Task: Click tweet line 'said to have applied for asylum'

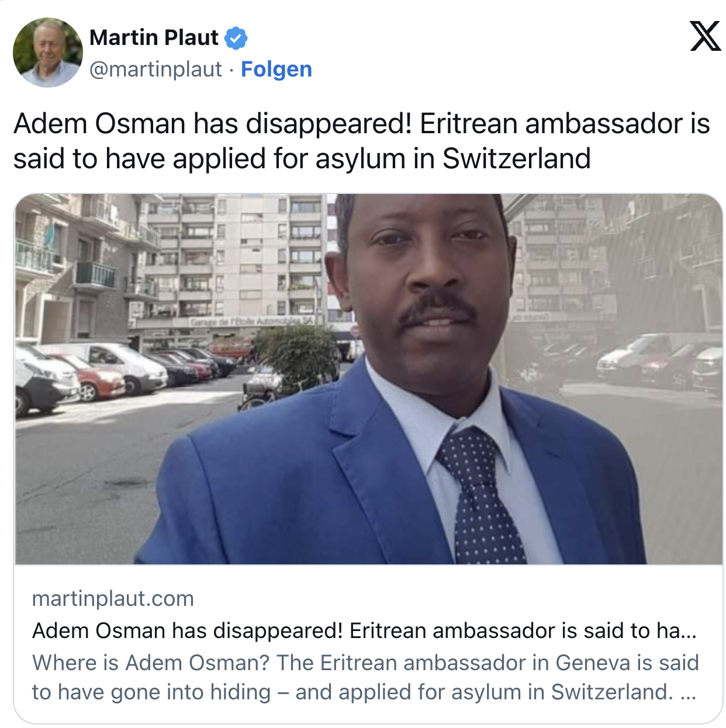Action: point(302,158)
